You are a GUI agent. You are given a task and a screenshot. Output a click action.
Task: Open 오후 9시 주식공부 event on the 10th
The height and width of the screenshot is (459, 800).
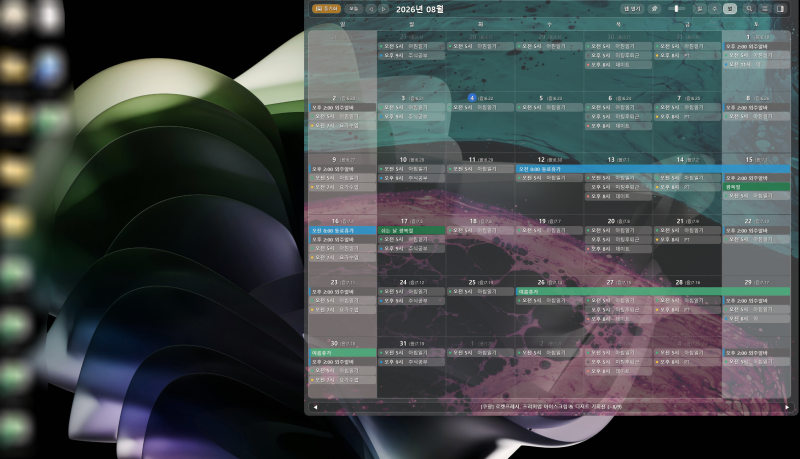(x=411, y=178)
